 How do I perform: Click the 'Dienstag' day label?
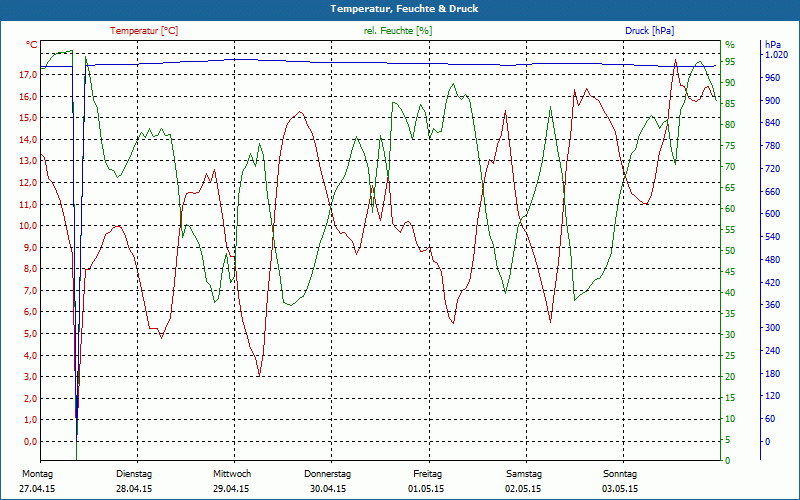click(134, 474)
